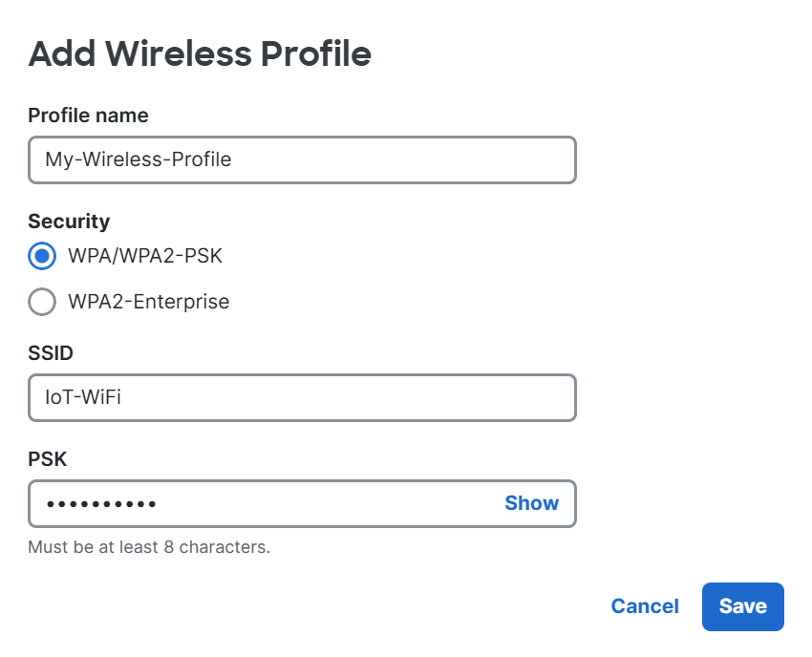Click the masked password dots in PSK
Image resolution: width=812 pixels, height=657 pixels.
[101, 504]
